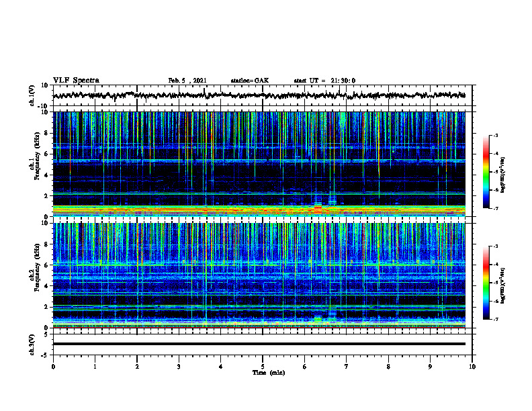Click time axis tick label "8"
The image size is (532, 411).
388,367
